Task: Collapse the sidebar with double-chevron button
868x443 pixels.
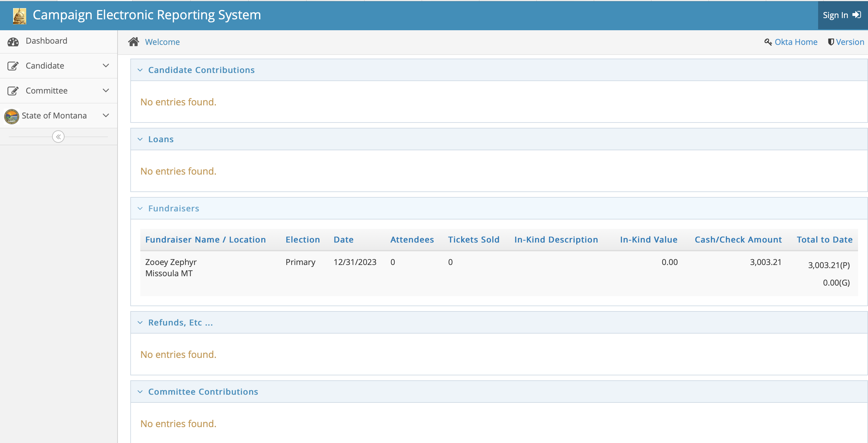Action: point(58,137)
